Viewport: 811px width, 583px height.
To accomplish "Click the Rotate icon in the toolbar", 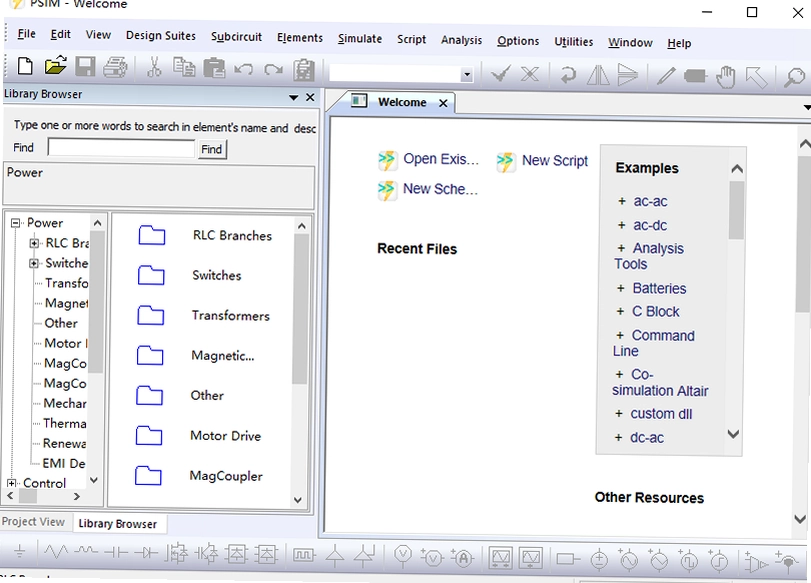I will 568,76.
